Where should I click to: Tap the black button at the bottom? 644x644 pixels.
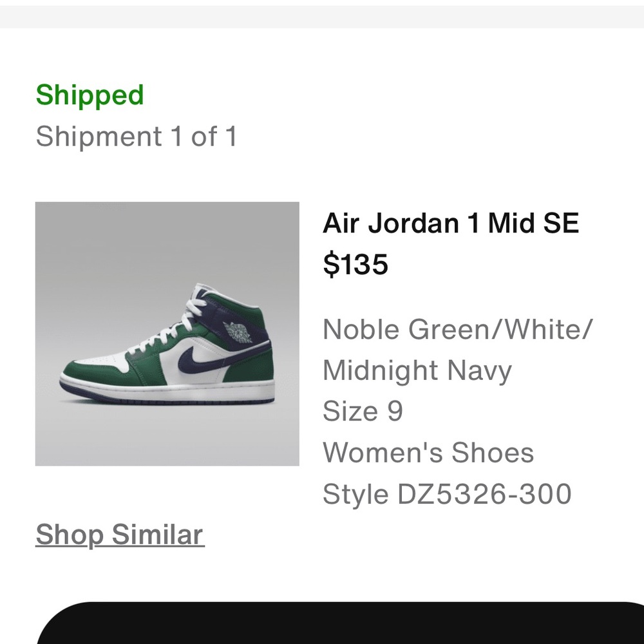[341, 623]
